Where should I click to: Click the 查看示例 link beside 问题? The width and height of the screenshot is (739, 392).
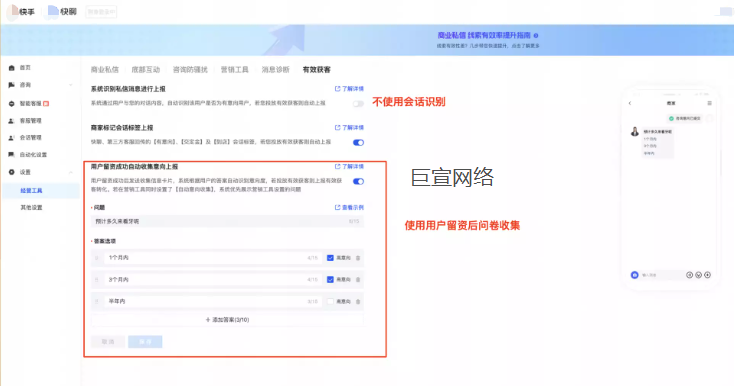click(x=349, y=208)
